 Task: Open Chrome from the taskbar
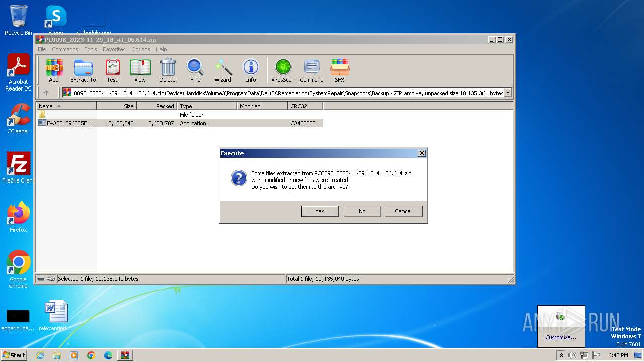91,355
